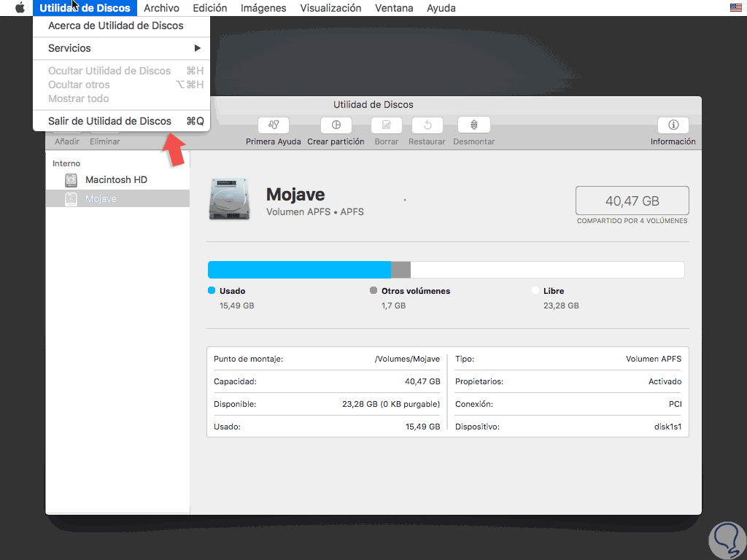Click the blue Usado legend dot
The width and height of the screenshot is (747, 560).
[212, 290]
